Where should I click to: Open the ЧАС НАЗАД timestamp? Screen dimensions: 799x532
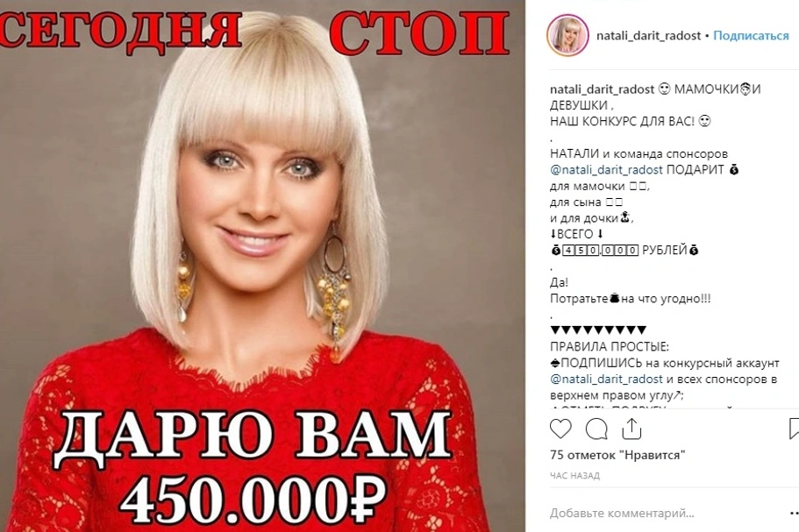(574, 476)
